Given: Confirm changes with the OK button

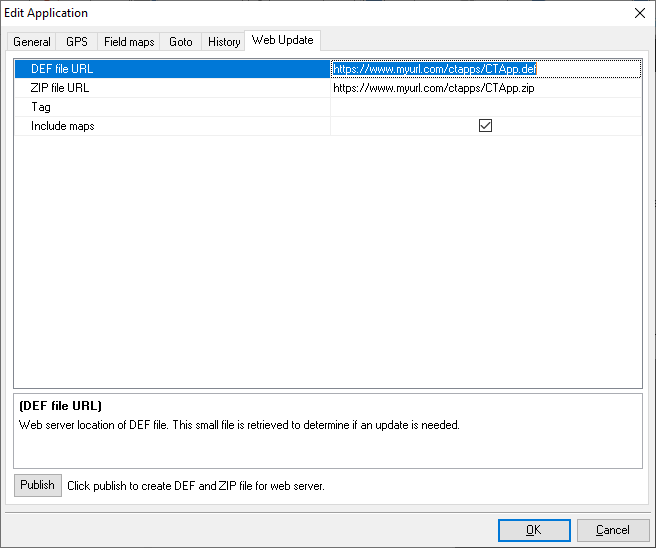Looking at the screenshot, I should (534, 530).
